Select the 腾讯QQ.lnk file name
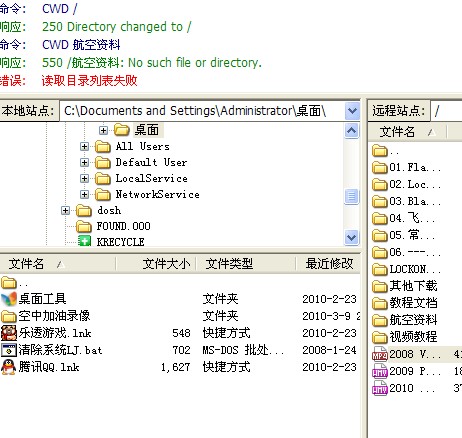 coord(49,367)
